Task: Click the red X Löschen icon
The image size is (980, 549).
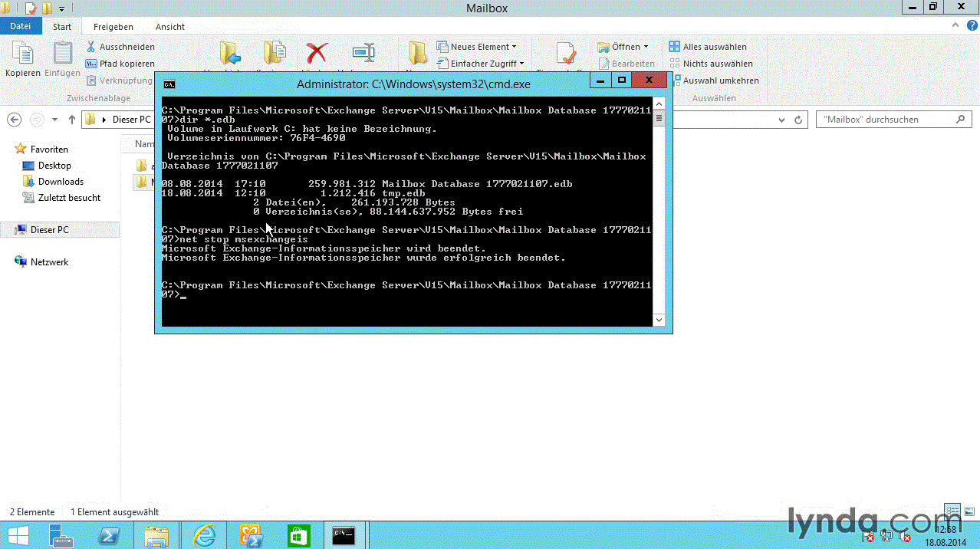Action: 317,54
